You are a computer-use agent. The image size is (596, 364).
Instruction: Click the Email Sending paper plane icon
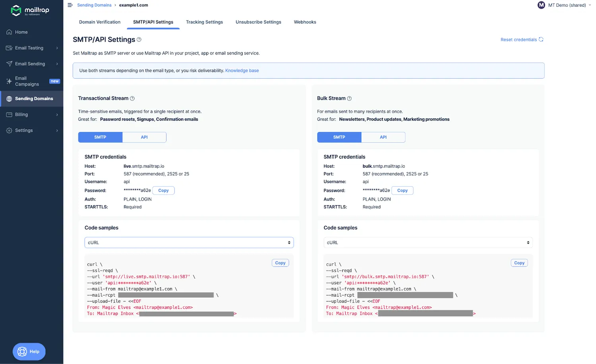pos(9,64)
